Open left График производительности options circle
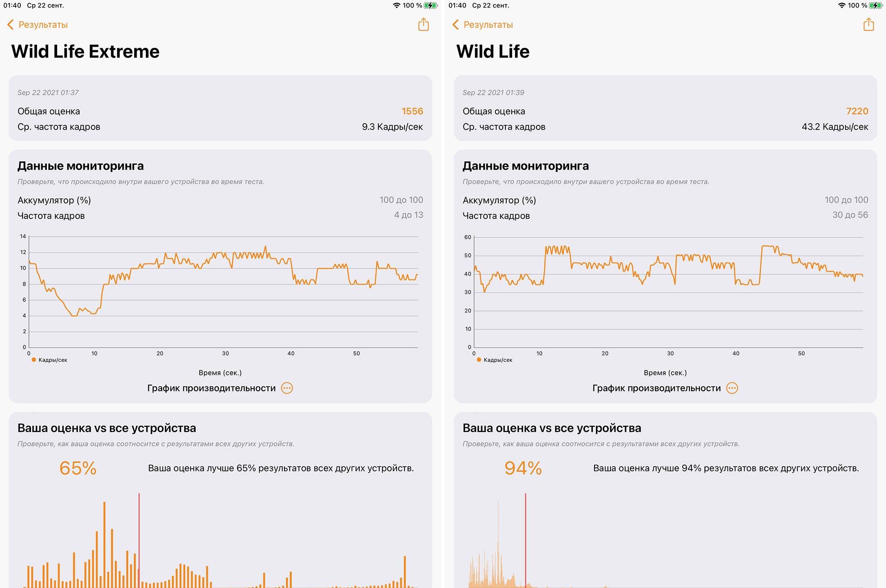Screen dimensions: 886x588 click(x=287, y=388)
